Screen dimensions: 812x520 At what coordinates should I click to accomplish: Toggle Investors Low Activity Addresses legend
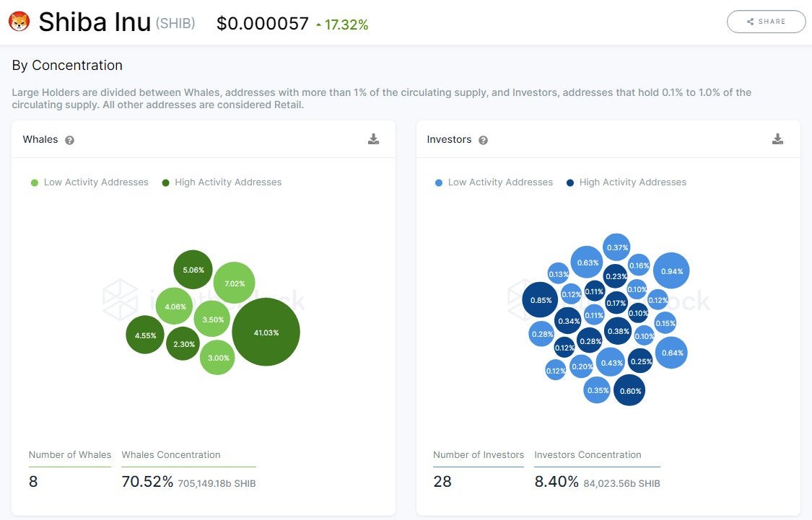pos(494,182)
